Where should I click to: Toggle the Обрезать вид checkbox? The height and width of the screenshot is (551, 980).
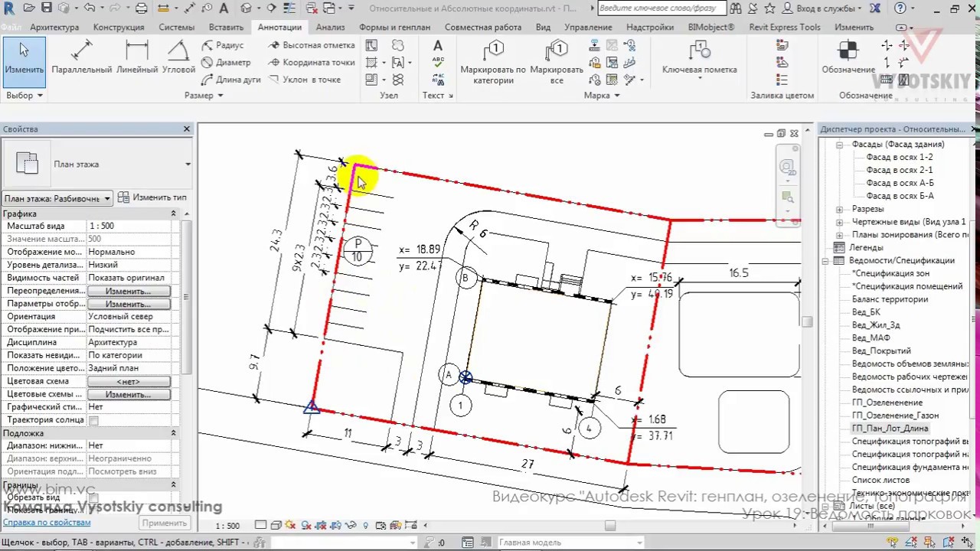tap(93, 497)
